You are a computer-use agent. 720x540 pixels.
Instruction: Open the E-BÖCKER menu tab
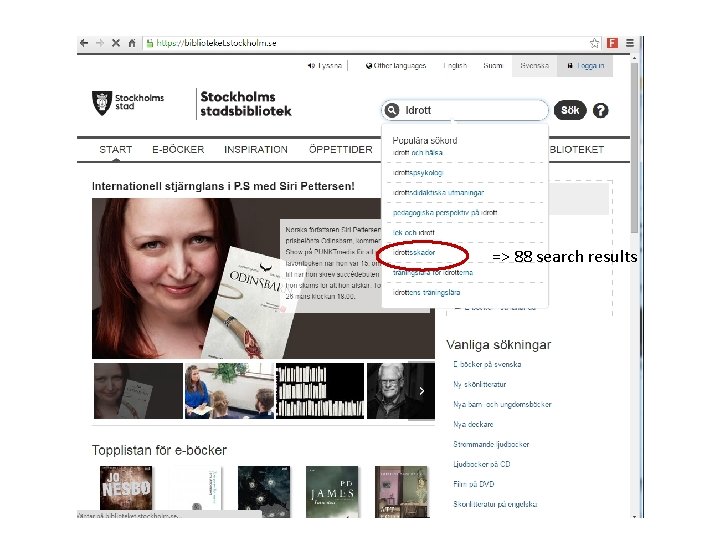[178, 150]
